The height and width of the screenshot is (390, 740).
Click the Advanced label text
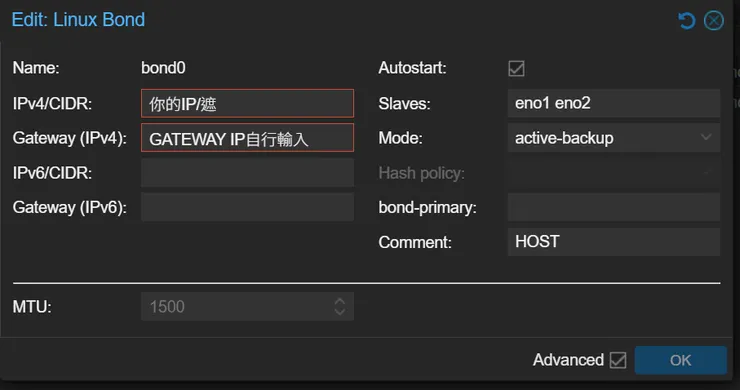coord(568,360)
